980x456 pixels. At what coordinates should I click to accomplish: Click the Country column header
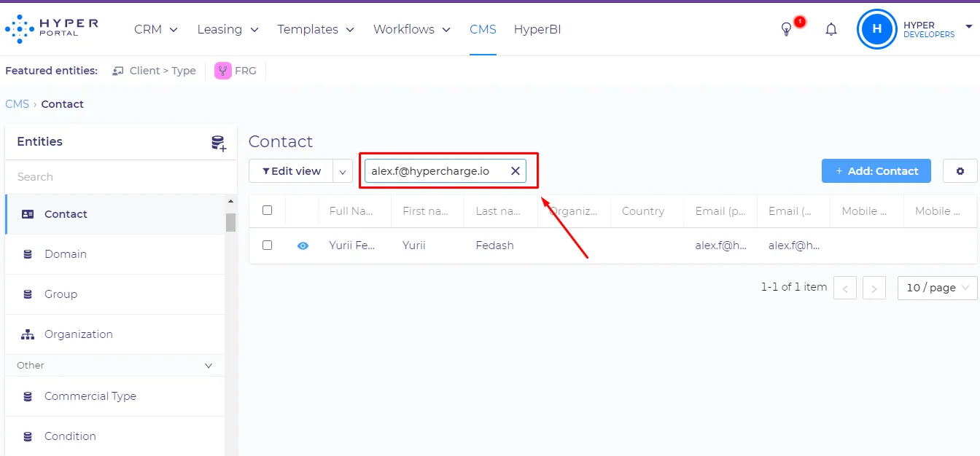643,211
